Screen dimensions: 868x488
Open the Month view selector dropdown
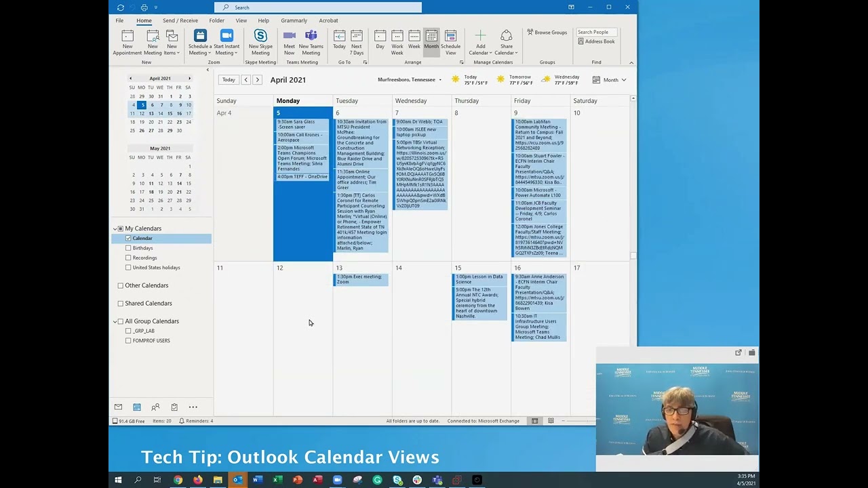tap(610, 80)
